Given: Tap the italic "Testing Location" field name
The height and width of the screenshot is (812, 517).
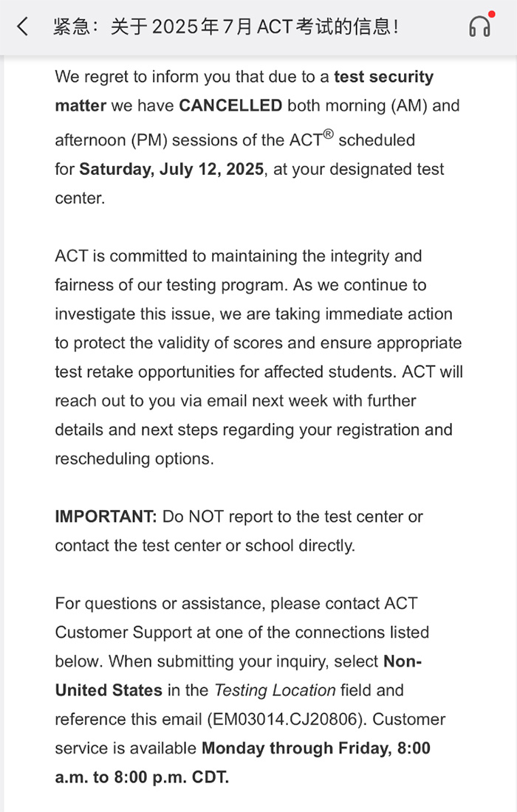Looking at the screenshot, I should pos(275,690).
